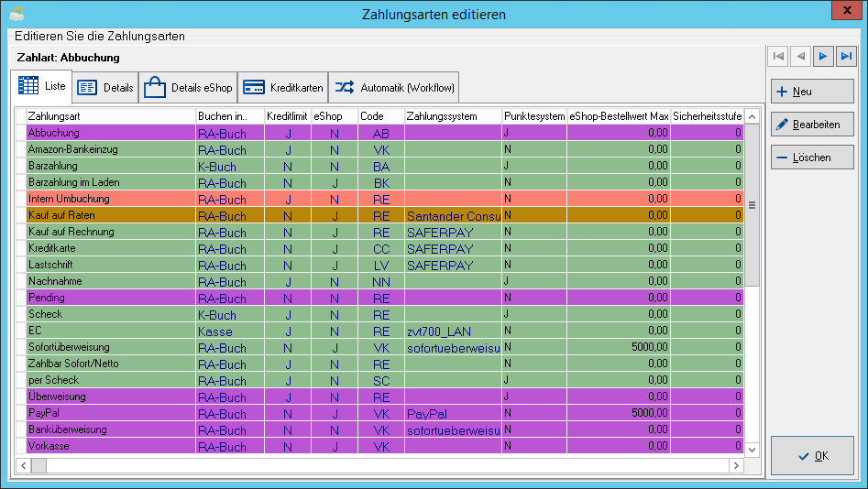Screen dimensions: 868x489
Task: Create a new payment type with Neu
Action: 812,92
